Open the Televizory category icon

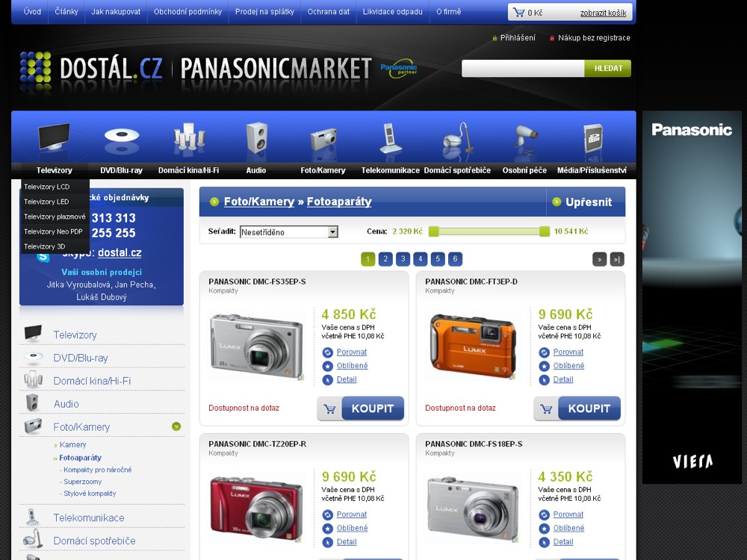(x=55, y=140)
